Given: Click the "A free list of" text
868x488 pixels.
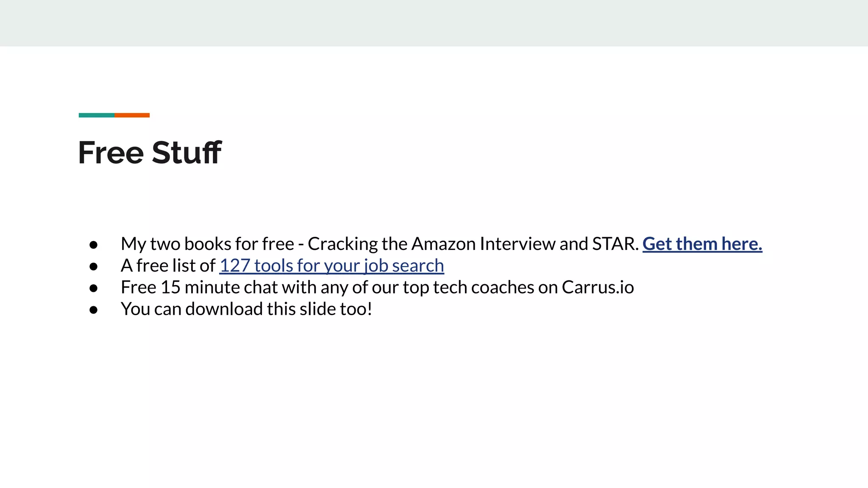Looking at the screenshot, I should (x=168, y=266).
